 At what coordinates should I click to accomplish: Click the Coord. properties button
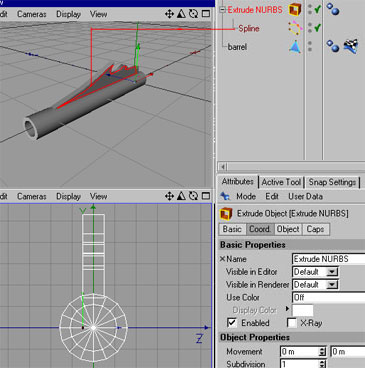(260, 229)
